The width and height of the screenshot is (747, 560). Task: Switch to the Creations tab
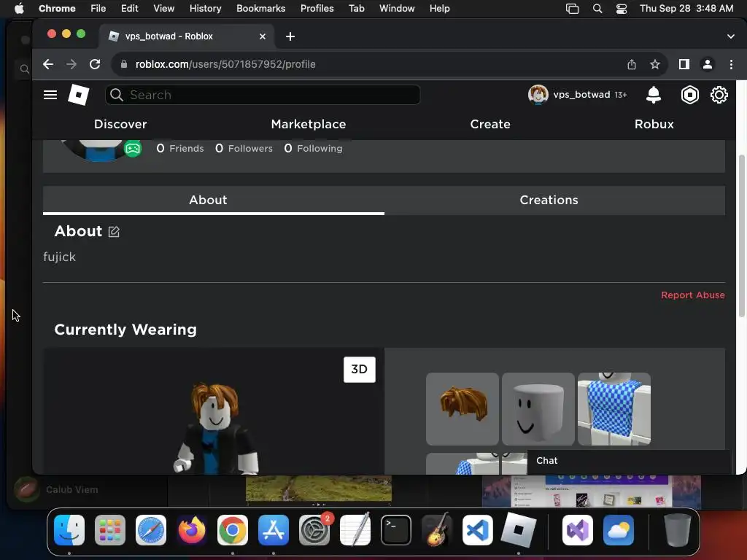(549, 200)
